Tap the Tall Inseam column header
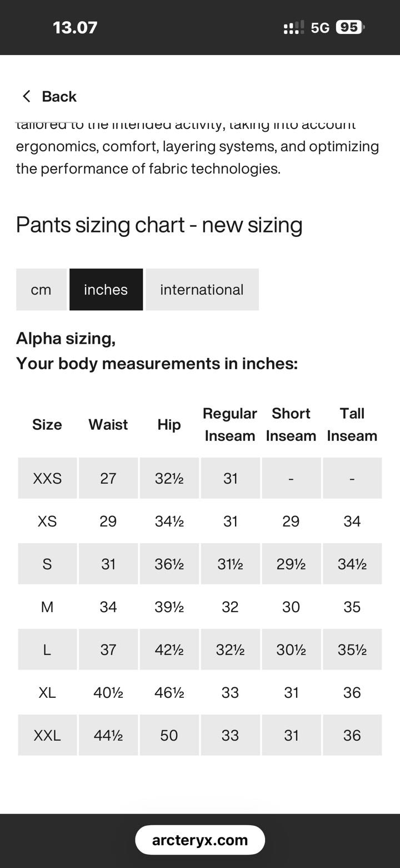 point(352,425)
